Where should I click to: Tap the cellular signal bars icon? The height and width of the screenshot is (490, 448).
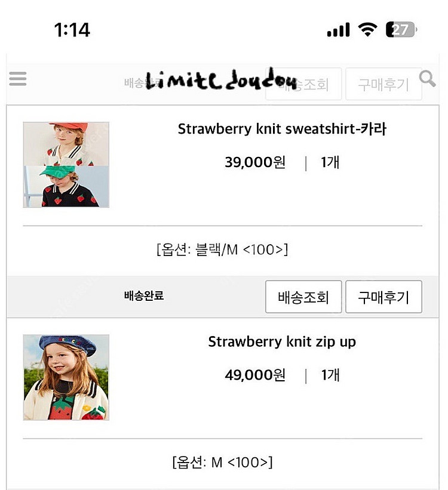click(338, 30)
